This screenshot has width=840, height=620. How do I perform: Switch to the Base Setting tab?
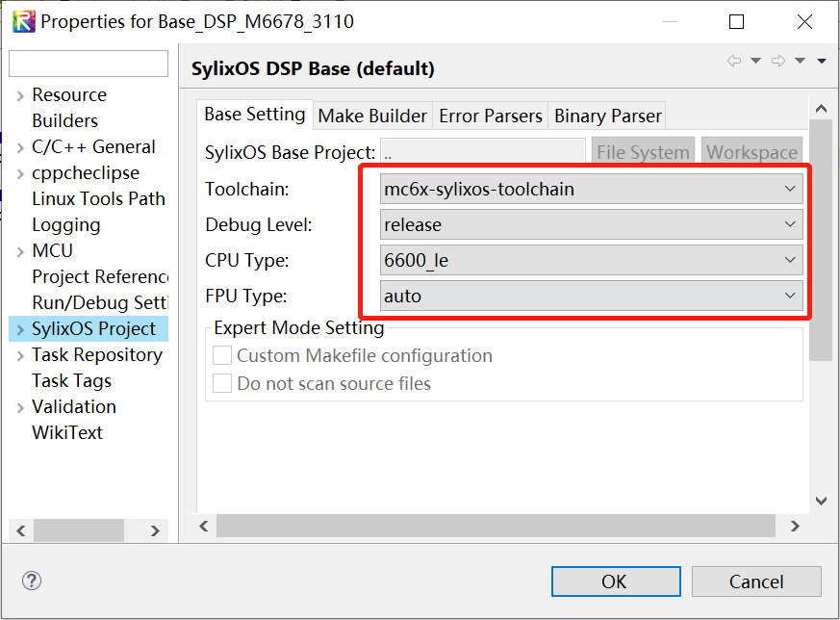click(254, 115)
